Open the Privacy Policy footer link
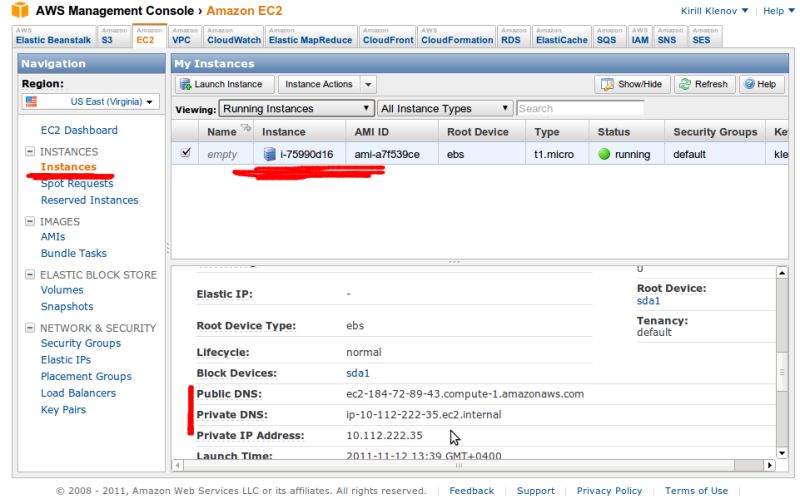 click(x=609, y=491)
